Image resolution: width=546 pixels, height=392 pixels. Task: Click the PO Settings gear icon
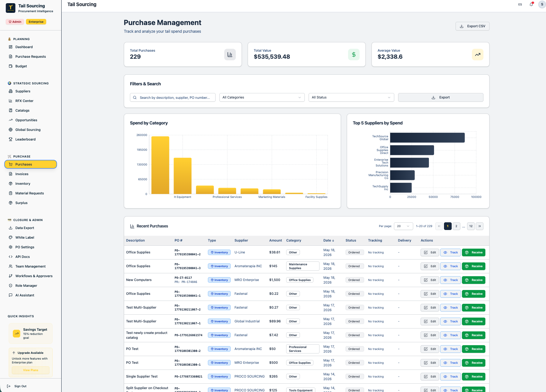(11, 247)
